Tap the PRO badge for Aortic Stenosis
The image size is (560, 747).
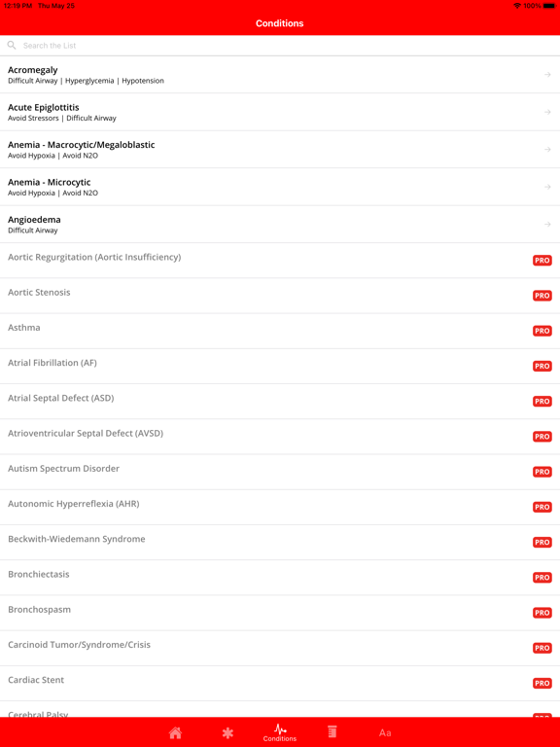[542, 296]
